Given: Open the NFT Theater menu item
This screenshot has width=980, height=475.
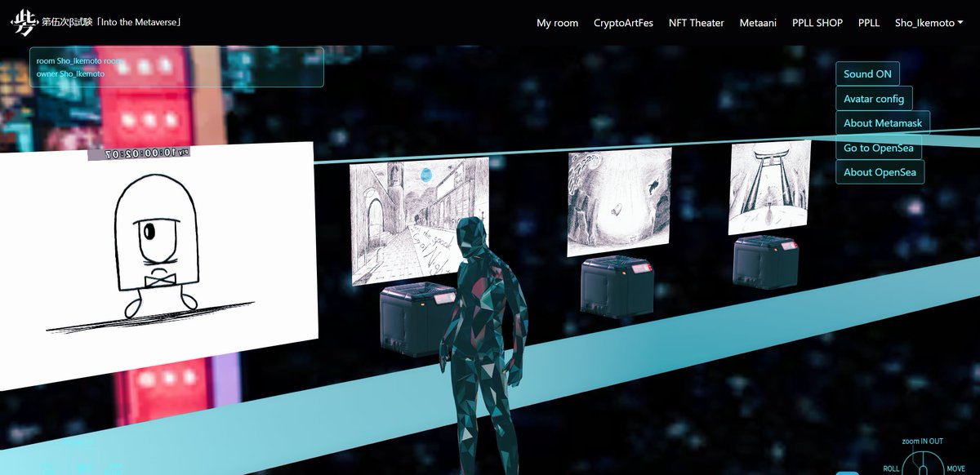Looking at the screenshot, I should (696, 23).
